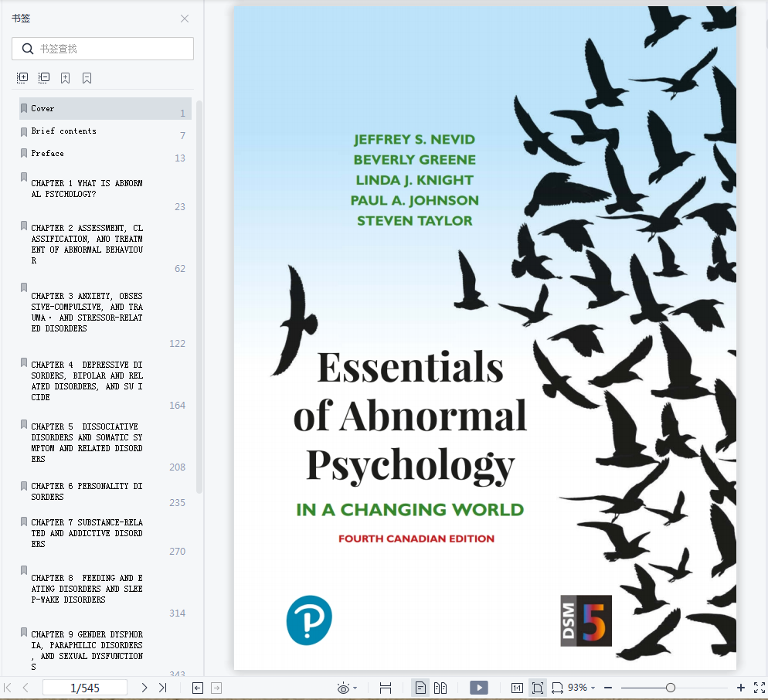Click the bookmarks panel vertical scrollbar
The width and height of the screenshot is (768, 700).
pos(199,297)
